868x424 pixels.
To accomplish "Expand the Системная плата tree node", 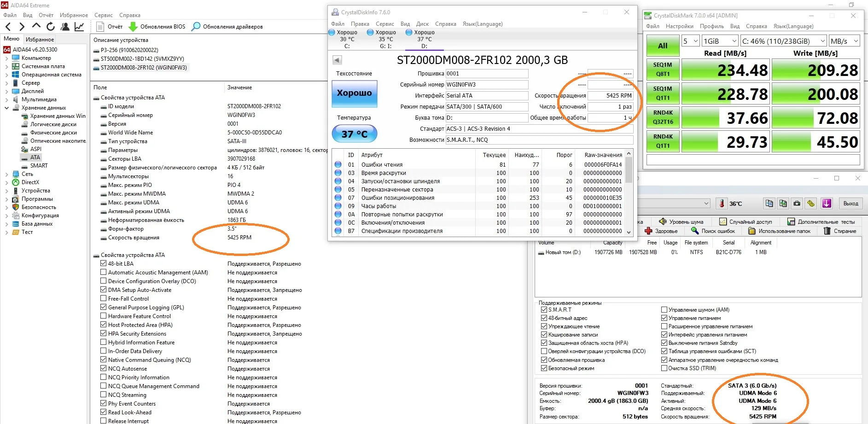I will (6, 67).
